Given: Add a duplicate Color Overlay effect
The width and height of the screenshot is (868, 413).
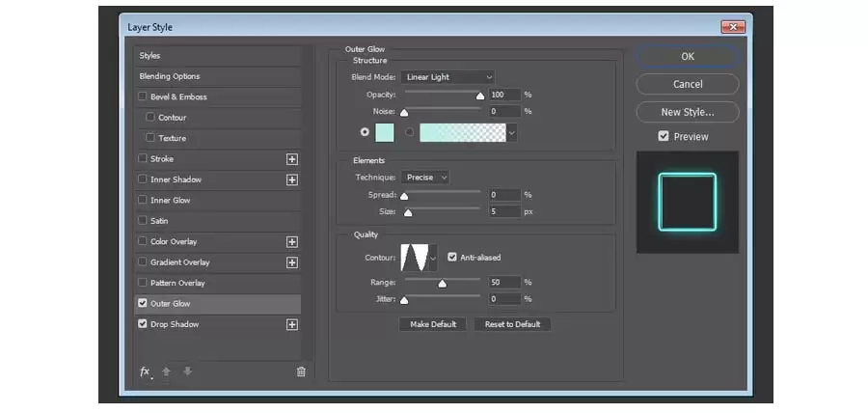Looking at the screenshot, I should pyautogui.click(x=291, y=242).
